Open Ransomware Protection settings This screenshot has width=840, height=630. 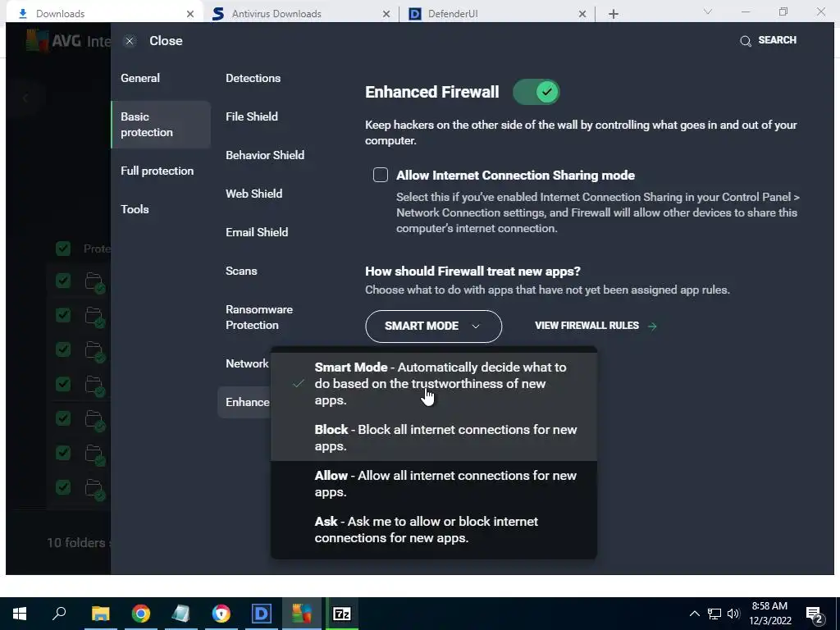pos(259,317)
